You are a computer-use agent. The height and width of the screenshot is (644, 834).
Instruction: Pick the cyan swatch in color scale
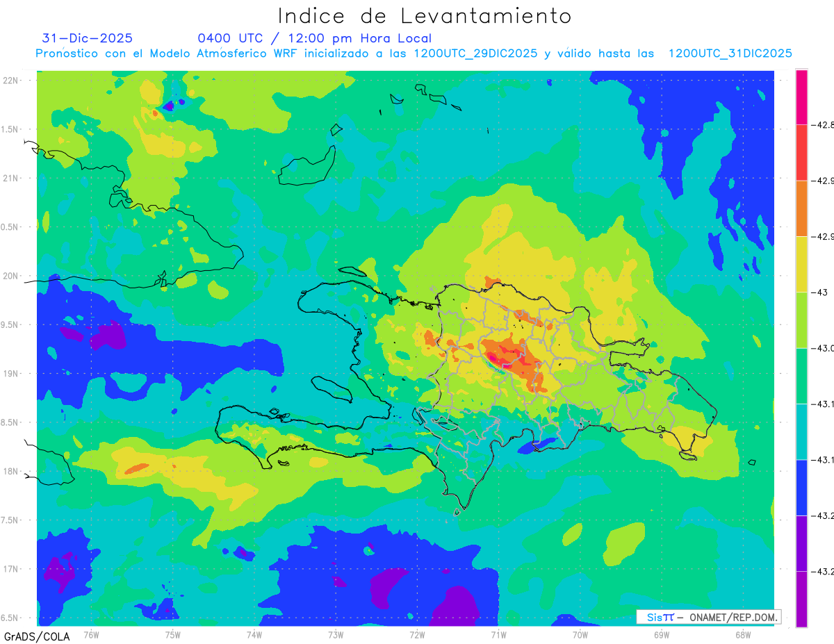pyautogui.click(x=802, y=431)
